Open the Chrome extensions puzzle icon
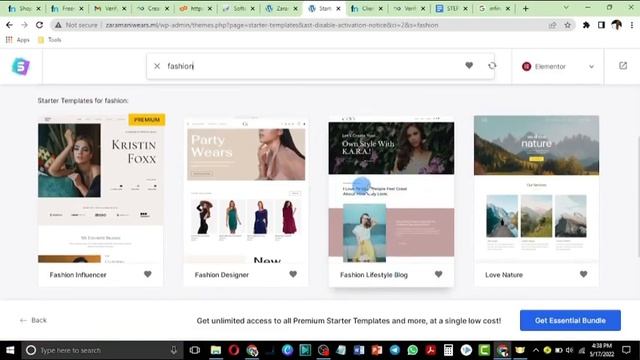Viewport: 640px width, 360px height. point(586,25)
